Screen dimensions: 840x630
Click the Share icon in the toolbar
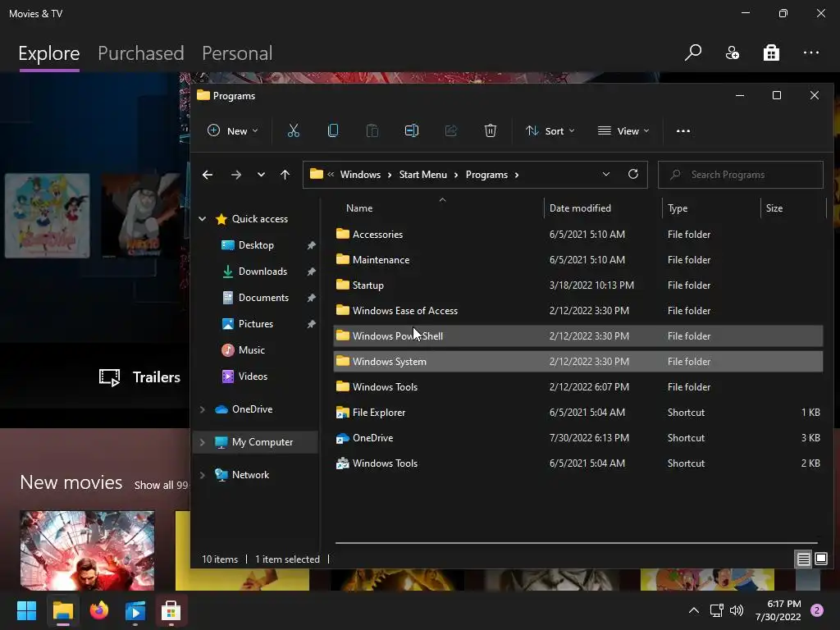click(x=451, y=130)
